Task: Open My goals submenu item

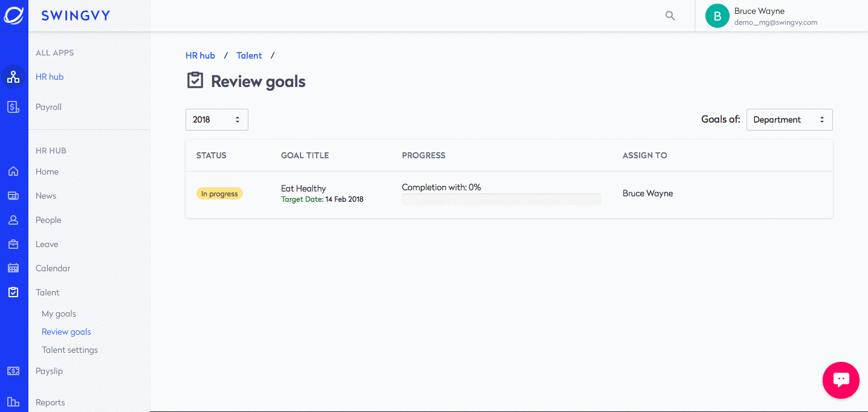Action: click(x=59, y=314)
